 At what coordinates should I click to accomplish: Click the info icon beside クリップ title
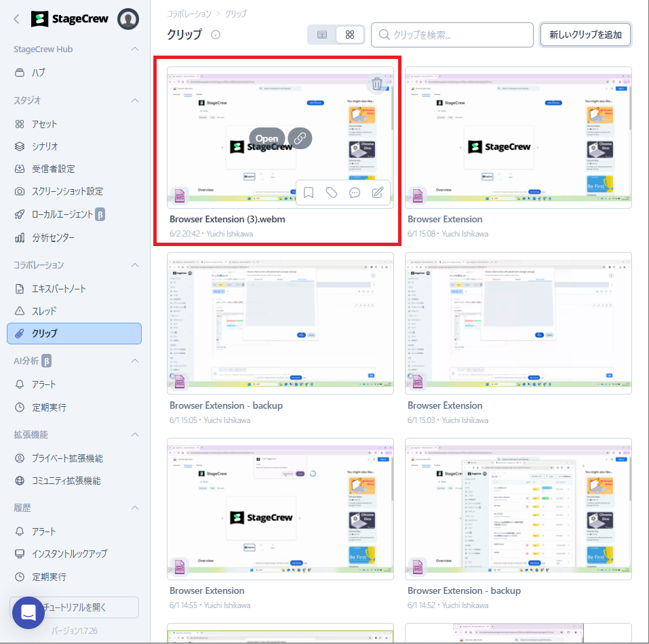[x=216, y=35]
